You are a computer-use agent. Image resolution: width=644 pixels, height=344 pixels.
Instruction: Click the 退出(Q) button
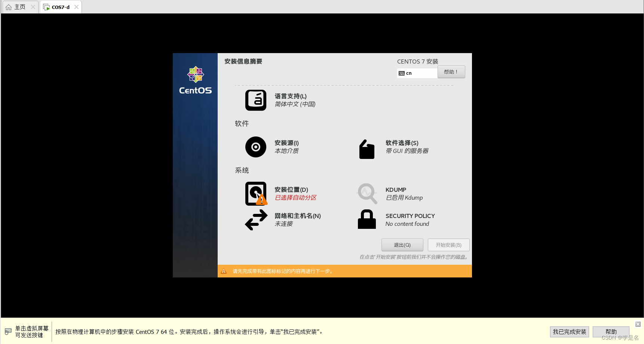402,245
